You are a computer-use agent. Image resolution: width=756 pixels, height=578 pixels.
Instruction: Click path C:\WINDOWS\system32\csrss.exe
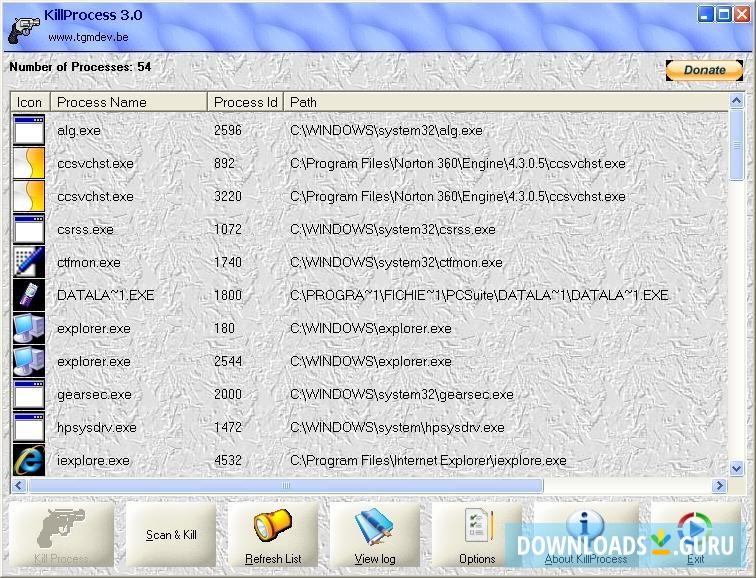392,229
